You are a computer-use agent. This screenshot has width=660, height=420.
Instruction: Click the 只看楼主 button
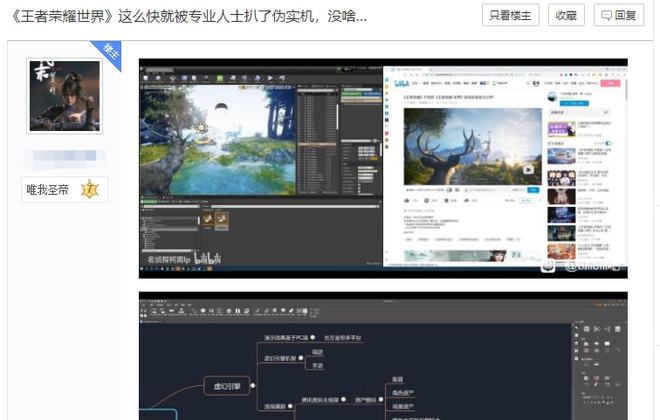pyautogui.click(x=510, y=16)
